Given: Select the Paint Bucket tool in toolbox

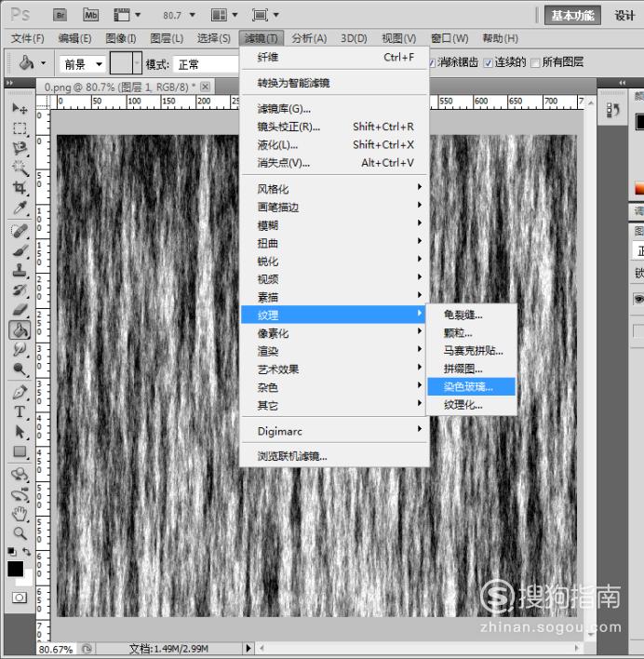Looking at the screenshot, I should [x=20, y=329].
